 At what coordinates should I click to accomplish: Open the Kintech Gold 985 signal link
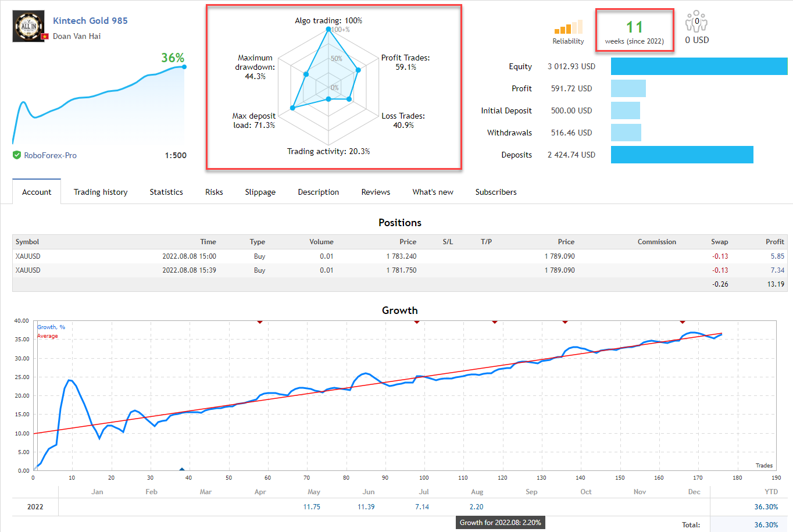click(x=90, y=20)
